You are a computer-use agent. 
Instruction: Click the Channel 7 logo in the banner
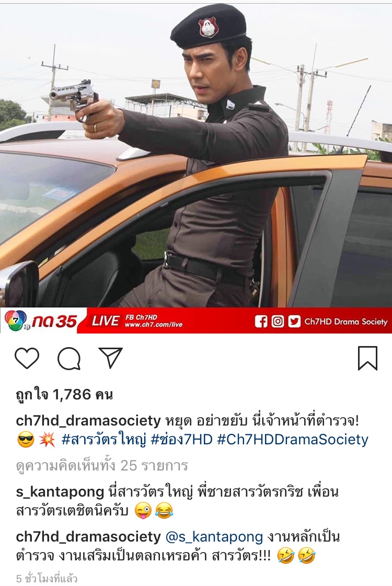[16, 320]
